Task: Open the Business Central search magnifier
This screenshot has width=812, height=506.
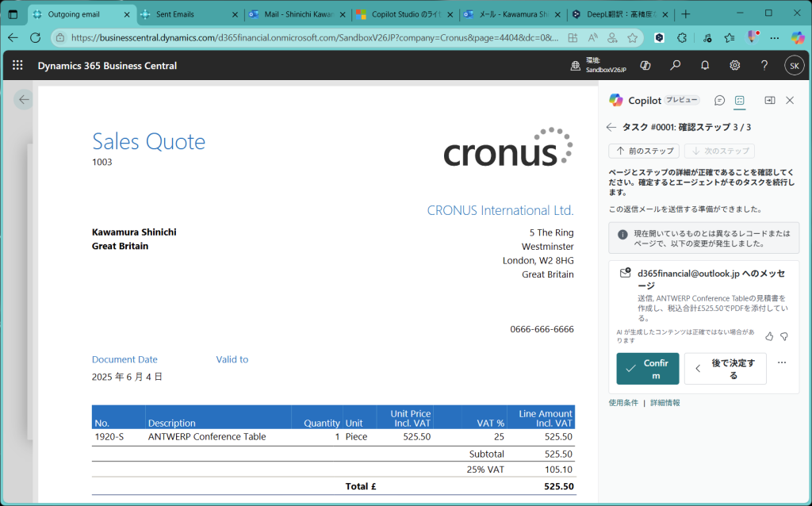Action: [676, 65]
